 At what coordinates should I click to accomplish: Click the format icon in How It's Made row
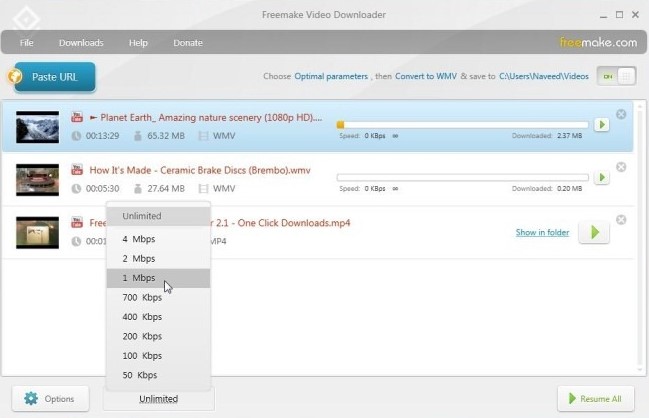[203, 189]
